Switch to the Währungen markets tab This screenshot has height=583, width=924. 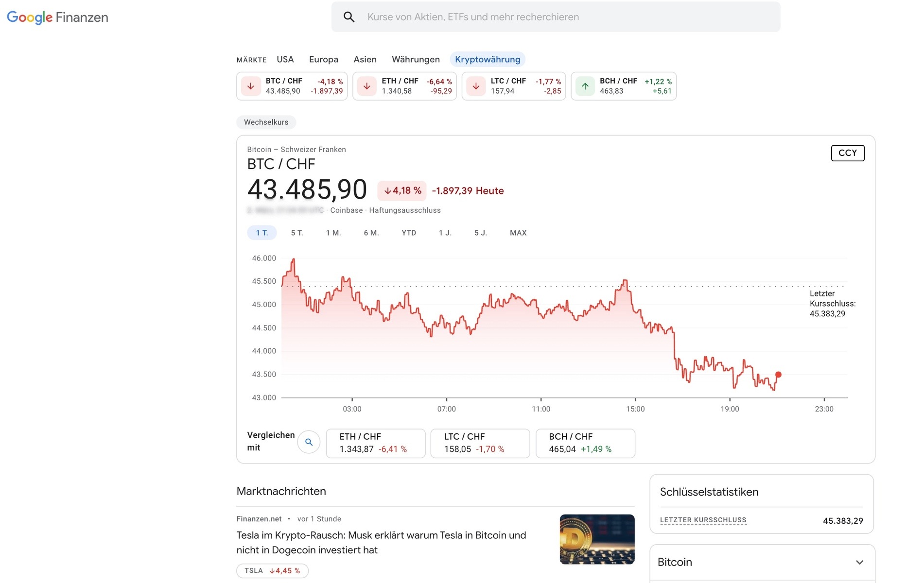[416, 59]
